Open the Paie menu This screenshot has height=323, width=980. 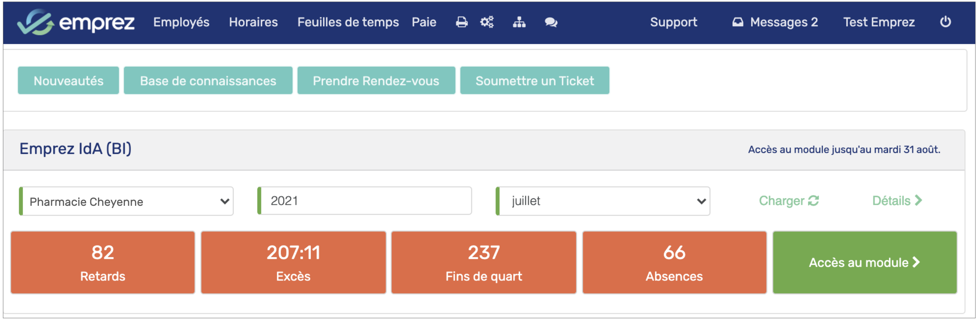pos(423,22)
